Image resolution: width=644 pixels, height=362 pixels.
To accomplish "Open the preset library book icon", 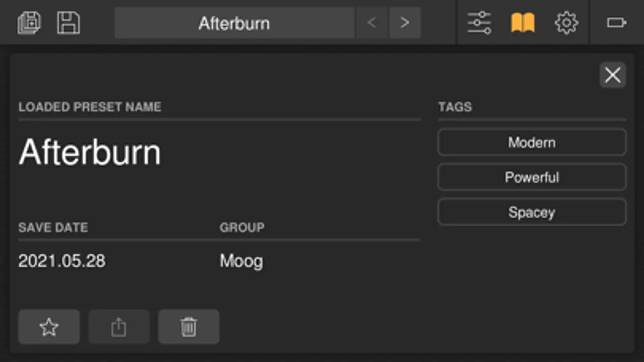I will (523, 23).
